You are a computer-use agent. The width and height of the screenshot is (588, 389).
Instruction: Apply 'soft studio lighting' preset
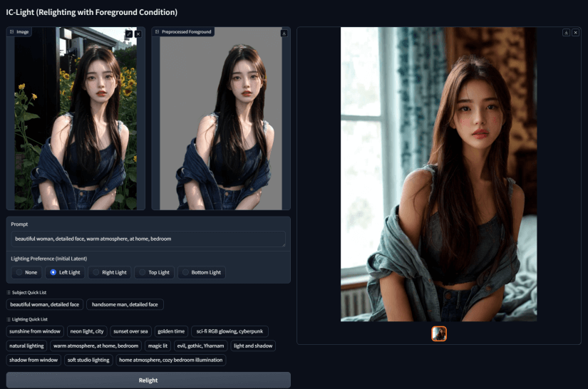coord(88,360)
